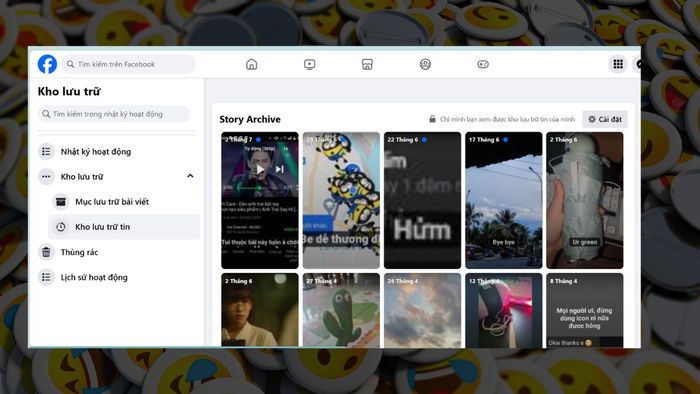Open the 17 Tháng 6 Bye bye story
Screen dimensions: 700x394
pos(504,200)
